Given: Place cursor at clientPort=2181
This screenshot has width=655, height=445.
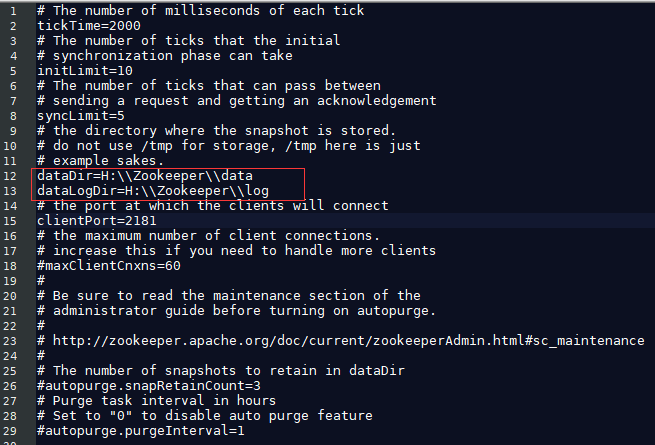Looking at the screenshot, I should 97,221.
